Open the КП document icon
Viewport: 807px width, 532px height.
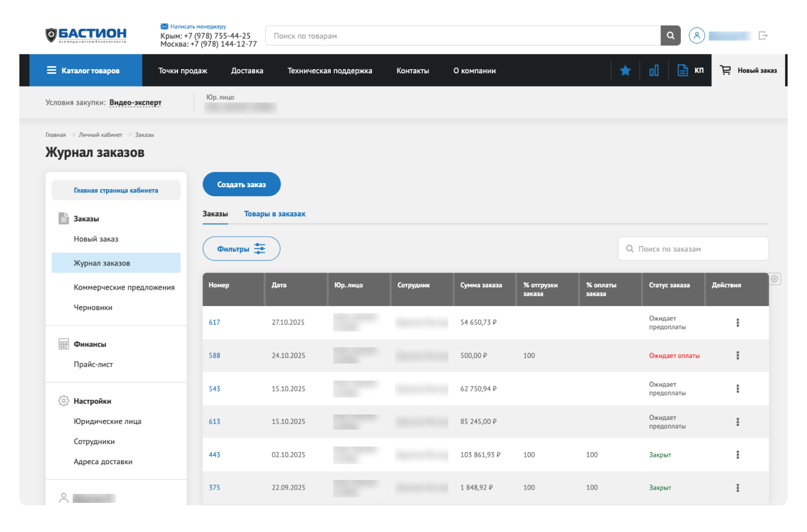pos(683,71)
